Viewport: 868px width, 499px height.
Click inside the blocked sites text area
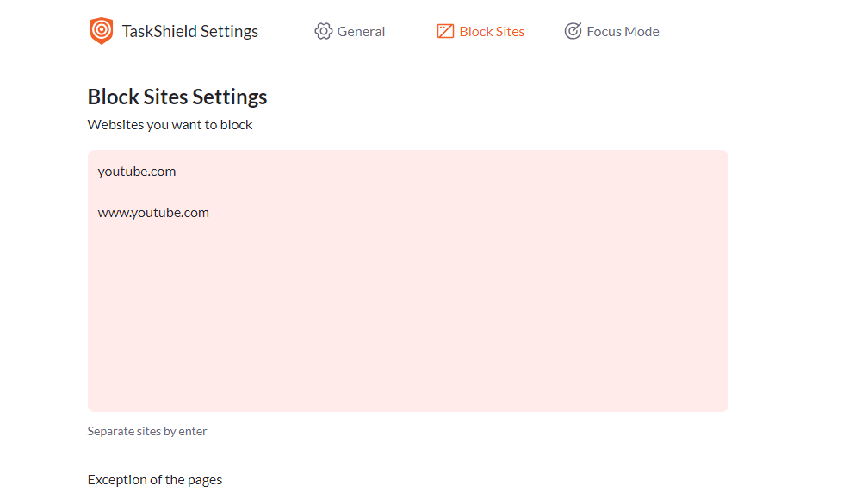(407, 327)
